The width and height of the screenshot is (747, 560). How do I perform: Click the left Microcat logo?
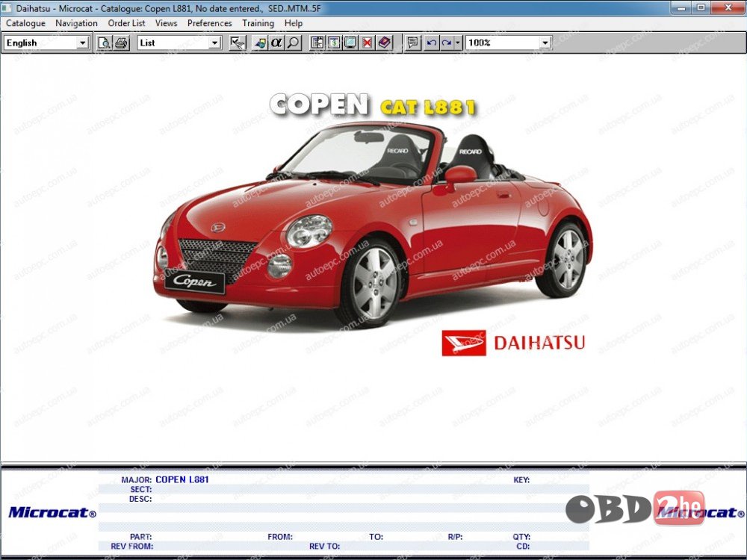(x=52, y=512)
